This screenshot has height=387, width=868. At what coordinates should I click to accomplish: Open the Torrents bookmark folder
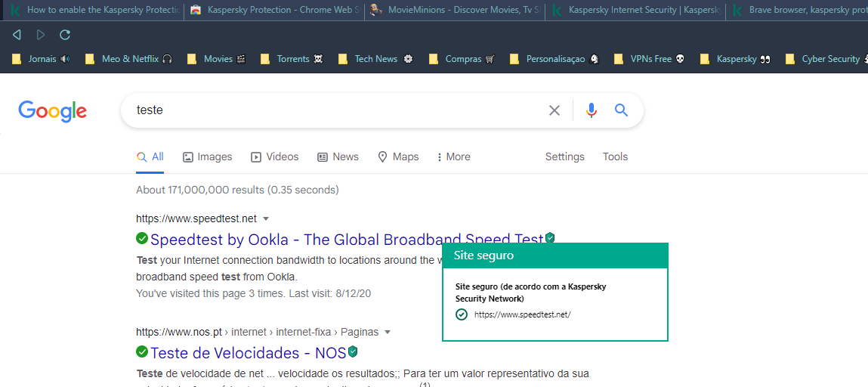[x=291, y=59]
